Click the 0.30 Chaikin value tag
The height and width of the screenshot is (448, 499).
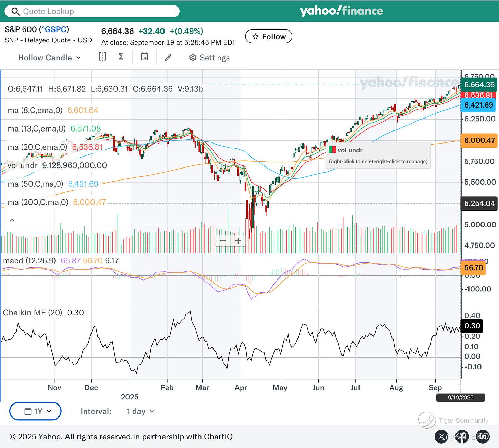coord(472,326)
